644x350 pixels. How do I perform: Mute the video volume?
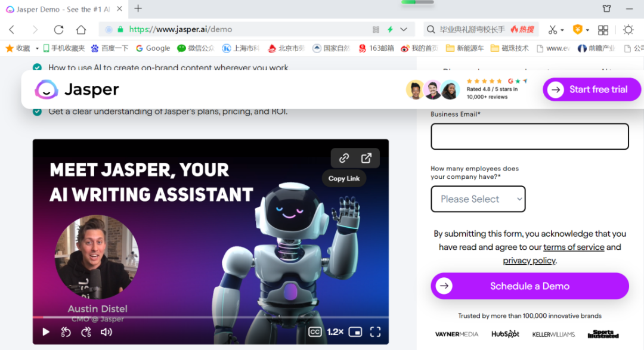[106, 332]
